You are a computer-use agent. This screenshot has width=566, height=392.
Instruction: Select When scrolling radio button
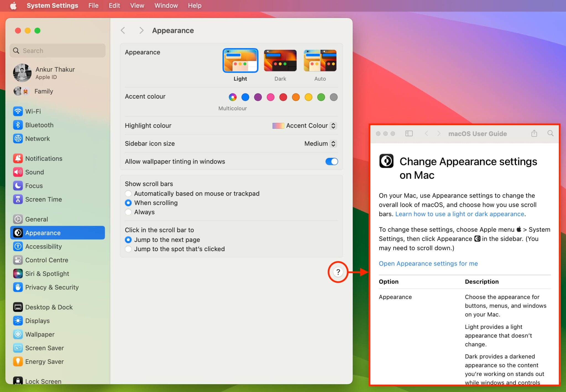[x=128, y=203]
